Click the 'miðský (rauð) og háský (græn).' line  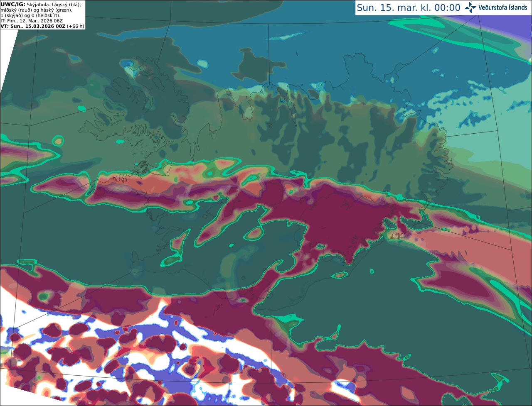coord(36,10)
